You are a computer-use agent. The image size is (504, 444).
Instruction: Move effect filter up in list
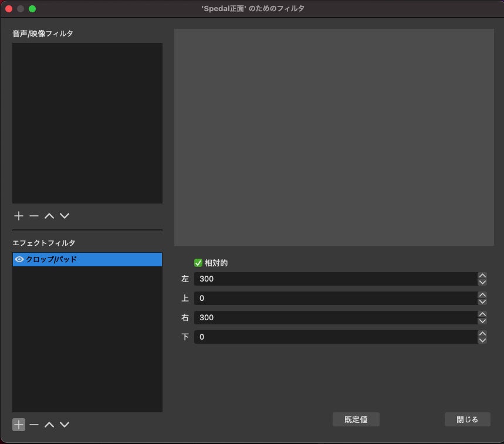(x=49, y=425)
